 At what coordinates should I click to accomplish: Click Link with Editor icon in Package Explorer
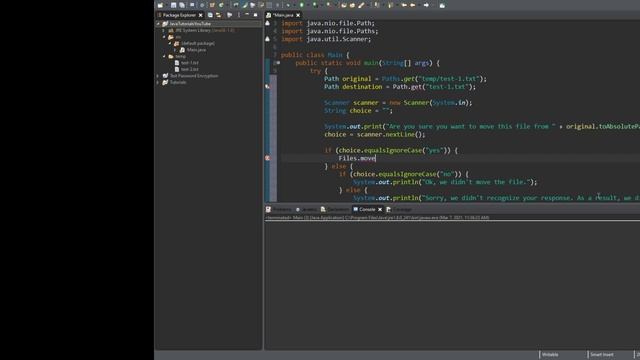[219, 15]
